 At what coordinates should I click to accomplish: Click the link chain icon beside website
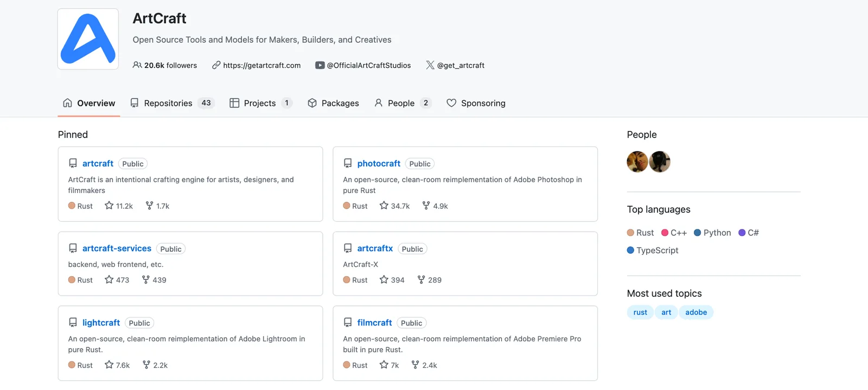(x=216, y=65)
